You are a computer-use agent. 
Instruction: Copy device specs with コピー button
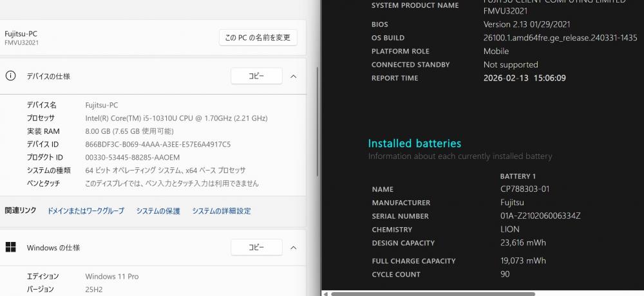click(x=256, y=76)
